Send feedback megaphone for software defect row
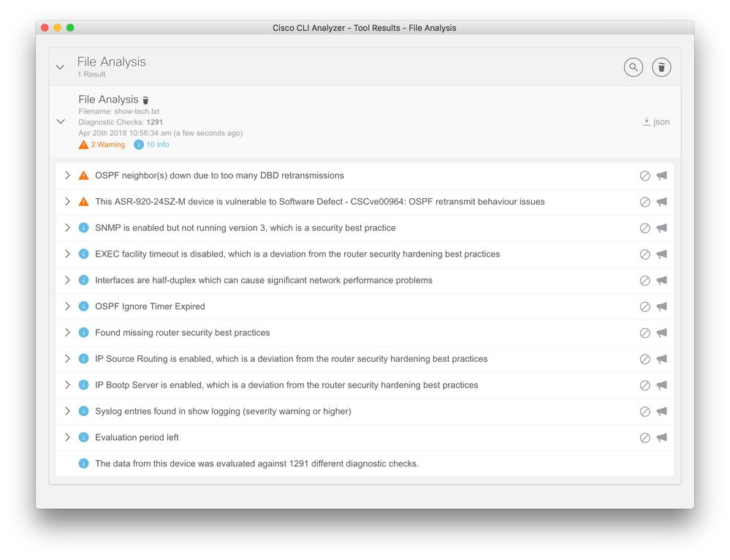730x560 pixels. pyautogui.click(x=661, y=202)
